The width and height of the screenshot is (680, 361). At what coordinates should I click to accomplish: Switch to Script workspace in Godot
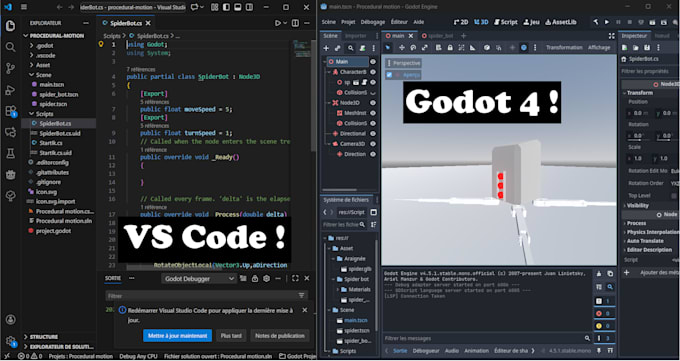click(506, 22)
